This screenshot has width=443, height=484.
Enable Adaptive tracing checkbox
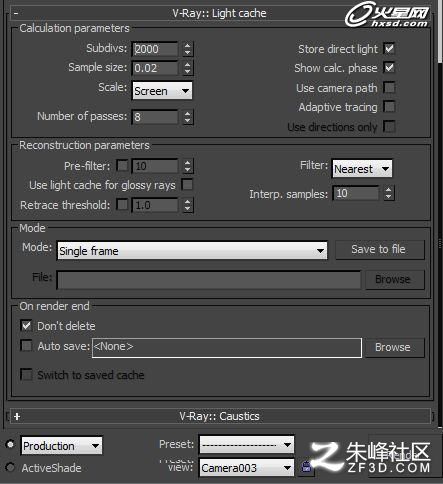[x=389, y=107]
